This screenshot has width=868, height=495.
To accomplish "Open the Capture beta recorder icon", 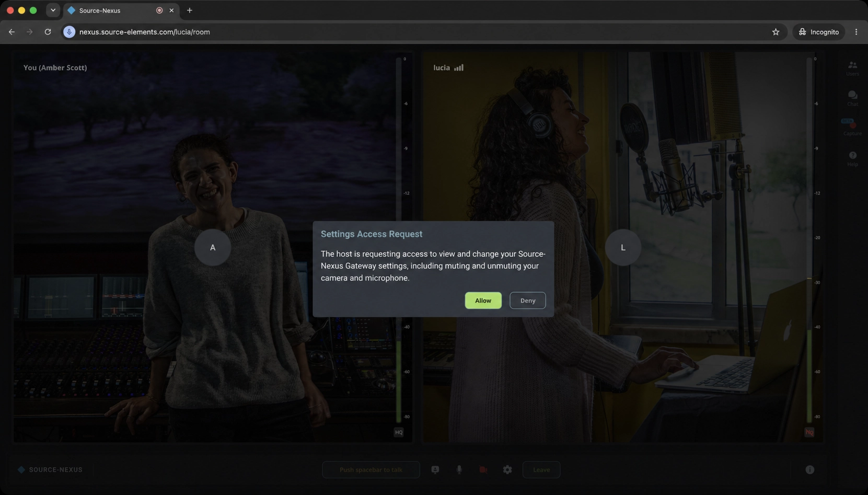I will pyautogui.click(x=852, y=127).
